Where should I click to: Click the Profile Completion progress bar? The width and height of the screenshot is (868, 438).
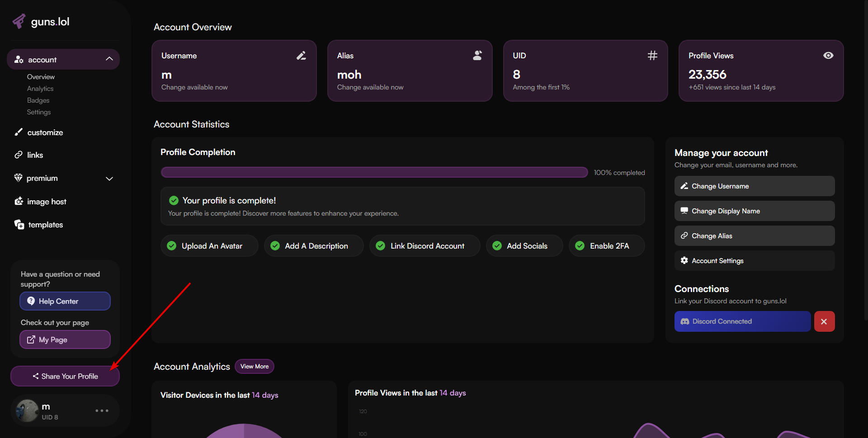tap(374, 172)
